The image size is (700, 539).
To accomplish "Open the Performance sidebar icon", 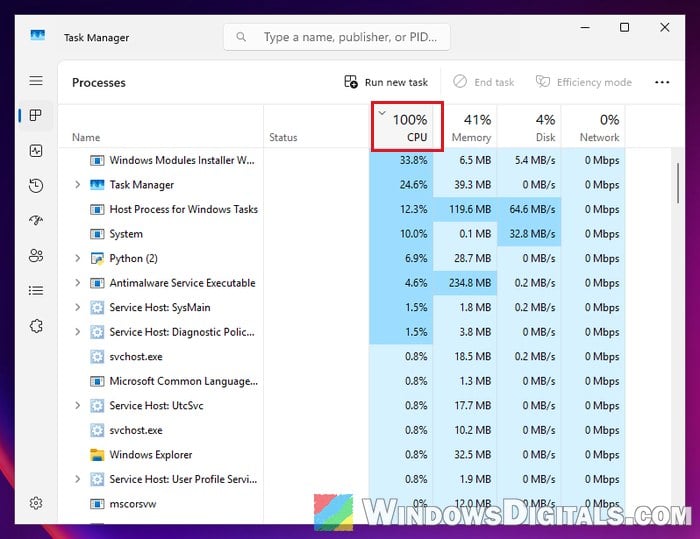I will 36,150.
